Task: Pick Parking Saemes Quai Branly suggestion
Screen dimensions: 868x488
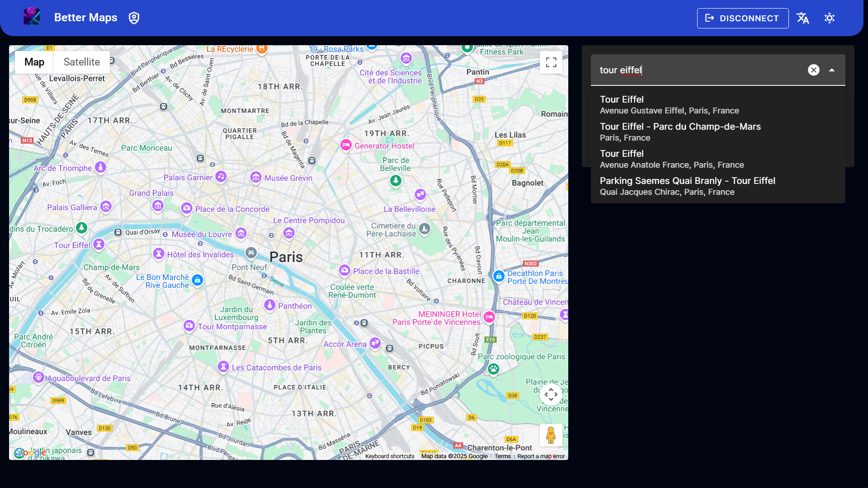Action: click(x=687, y=186)
